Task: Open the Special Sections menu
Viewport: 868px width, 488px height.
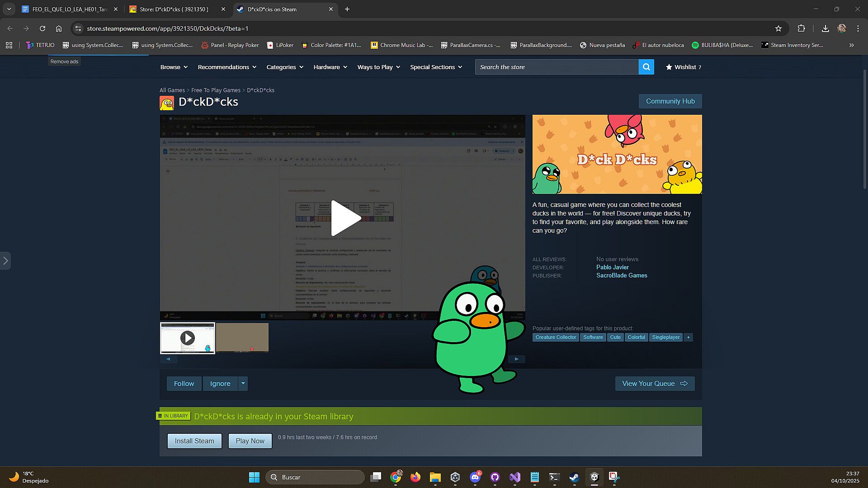Action: pos(436,67)
